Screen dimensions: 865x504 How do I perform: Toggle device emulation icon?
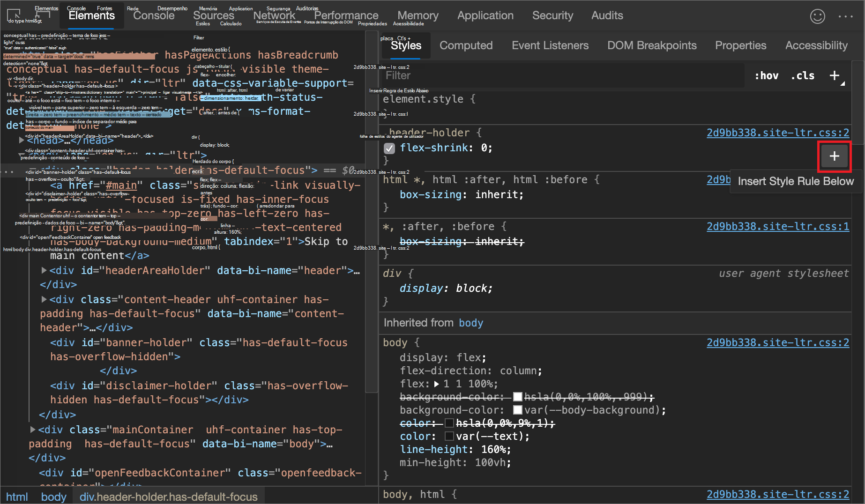coord(43,15)
